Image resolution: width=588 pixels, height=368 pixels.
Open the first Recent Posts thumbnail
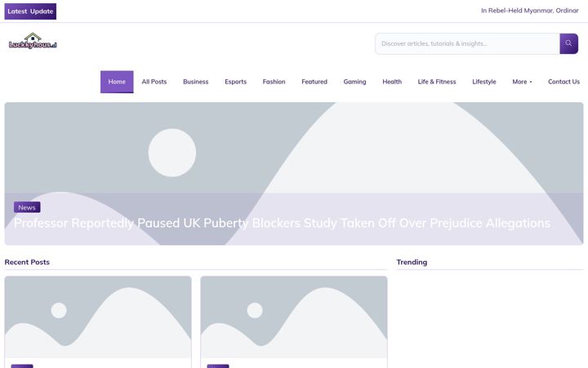pos(98,317)
